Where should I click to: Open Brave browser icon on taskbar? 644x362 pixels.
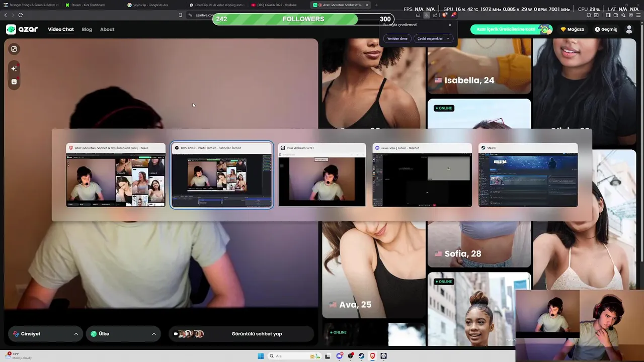(373, 356)
